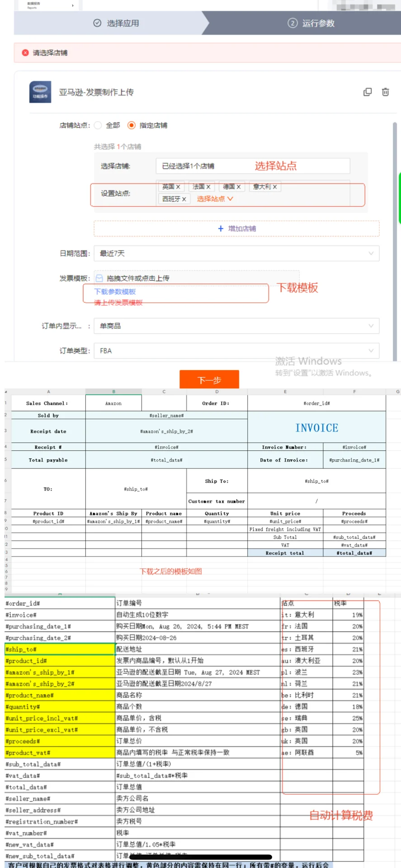Select the #proceeds# highlighted cell
This screenshot has width=401, height=868.
[60, 741]
